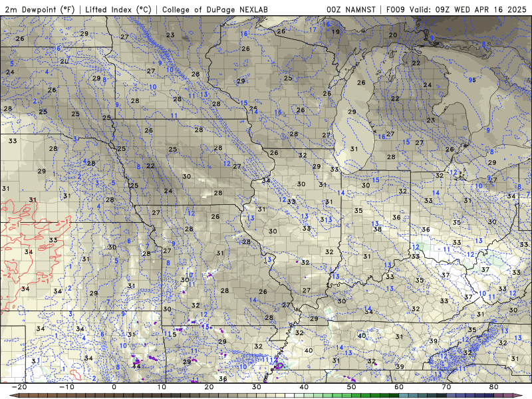The width and height of the screenshot is (532, 399).
Task: Click the "-10" tick on the color scale
Action: tap(66, 387)
